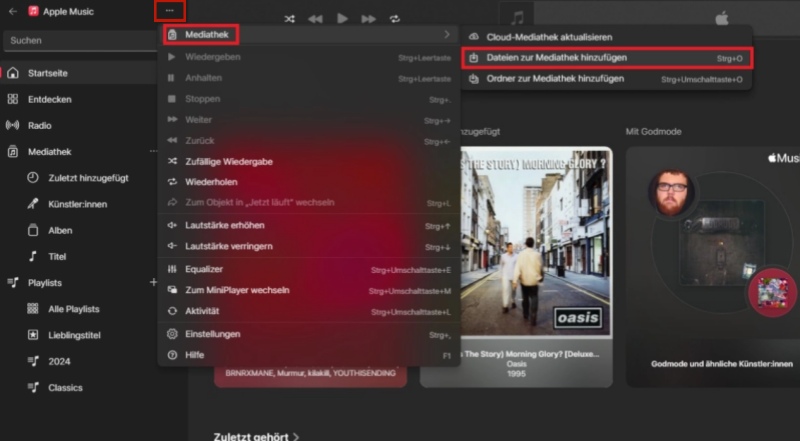The image size is (800, 441).
Task: Open Equalizer from the menu
Action: [309, 270]
